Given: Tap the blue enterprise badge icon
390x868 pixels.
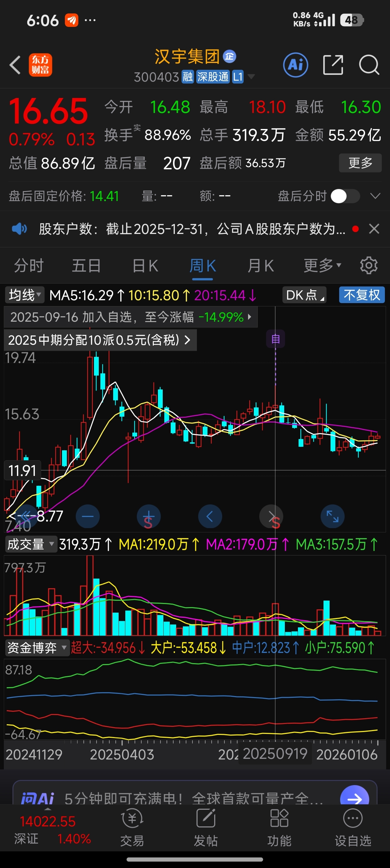Looking at the screenshot, I should coord(230,56).
